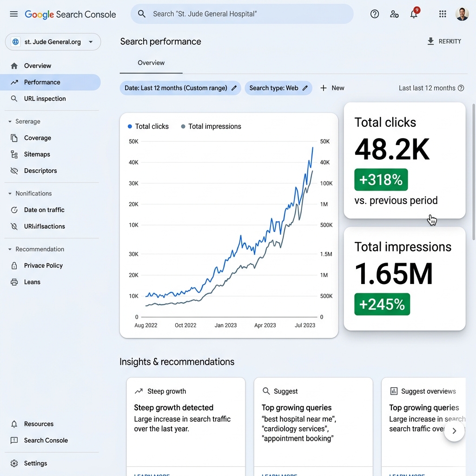Click the export download icon
Screen dimensions: 476x476
(x=430, y=41)
